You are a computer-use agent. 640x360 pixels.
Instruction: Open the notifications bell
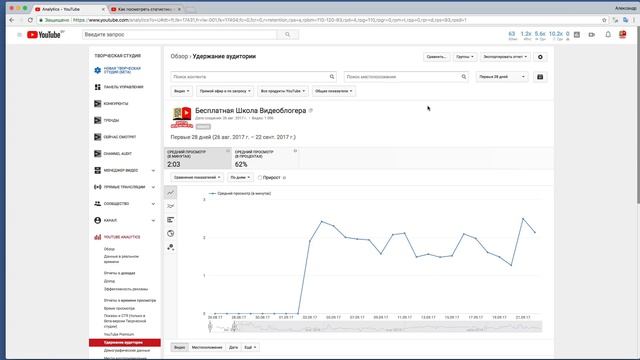click(608, 35)
